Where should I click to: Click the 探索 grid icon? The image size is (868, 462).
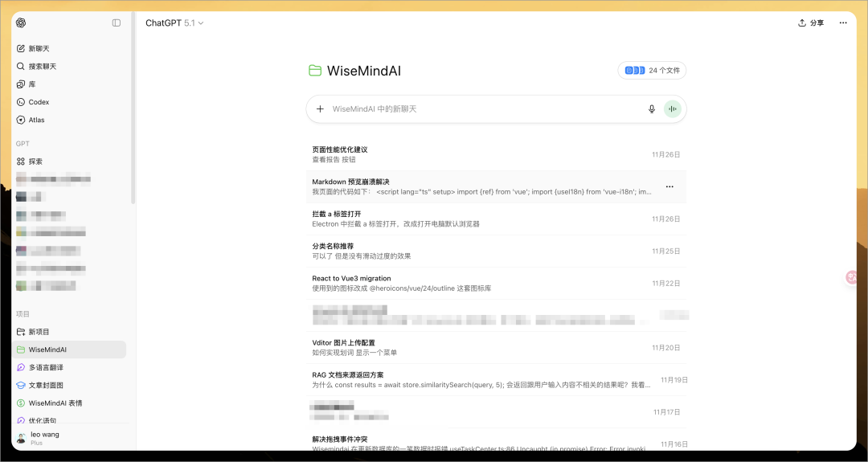(20, 161)
